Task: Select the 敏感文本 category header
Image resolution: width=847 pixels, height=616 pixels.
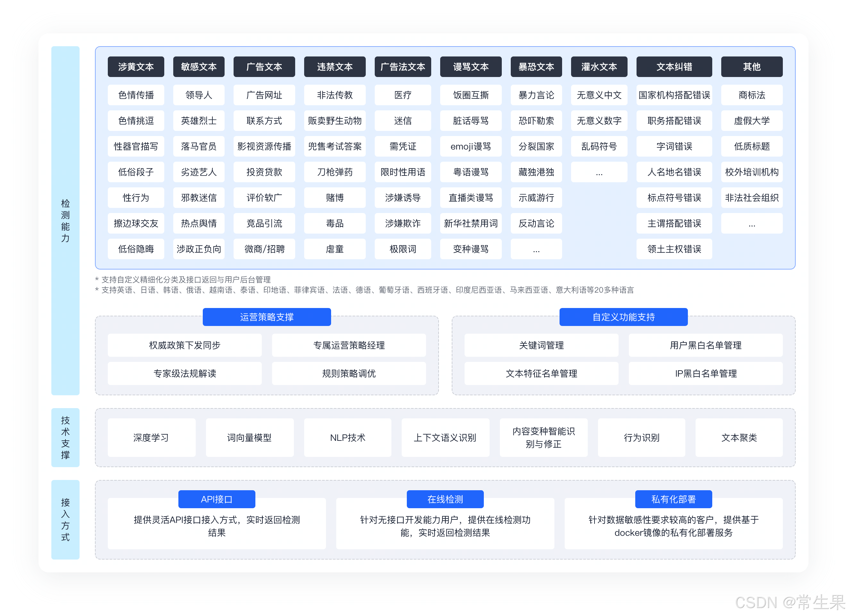Action: tap(199, 67)
